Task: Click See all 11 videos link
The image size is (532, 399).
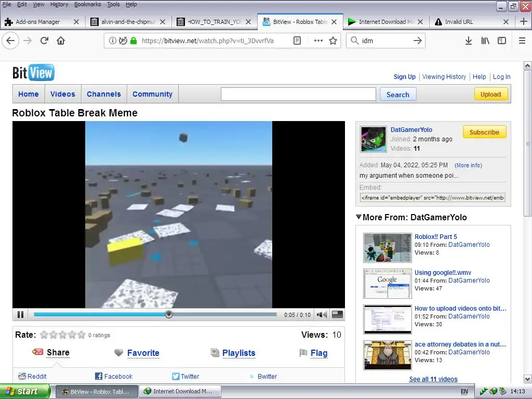Action: [x=433, y=379]
